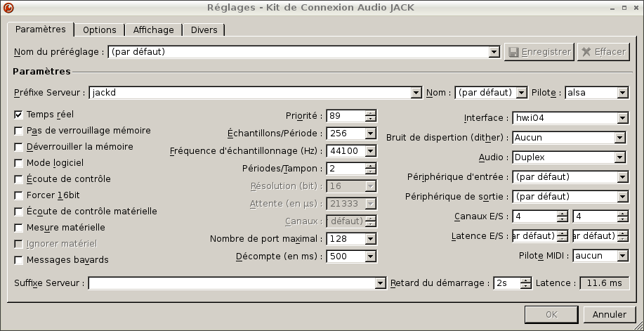The width and height of the screenshot is (644, 331).
Task: Click the Suffixe Serveur input field
Action: point(232,283)
